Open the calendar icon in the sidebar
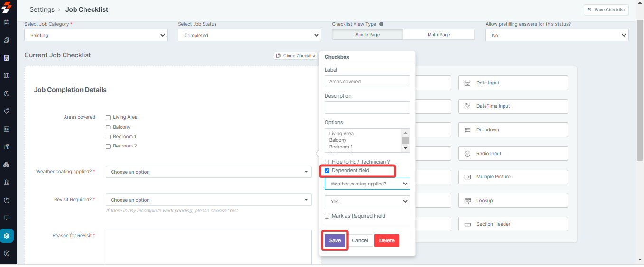 [7, 22]
